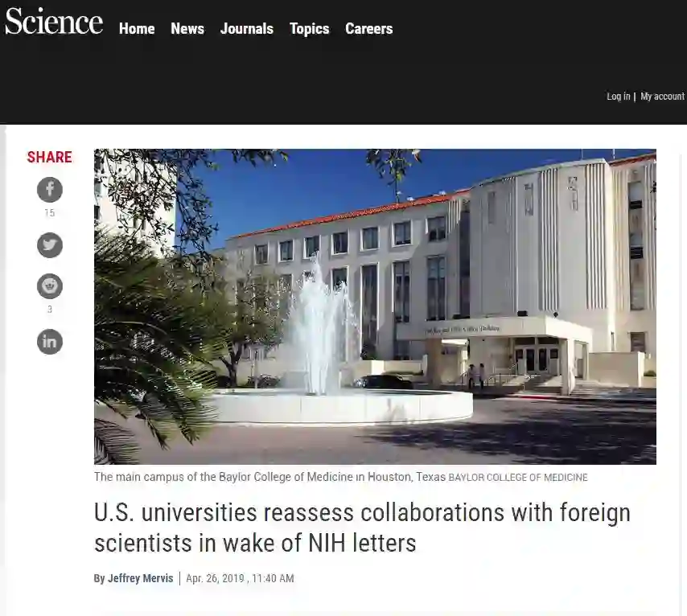The width and height of the screenshot is (687, 616).
Task: Click the Science logo
Action: pos(54,21)
